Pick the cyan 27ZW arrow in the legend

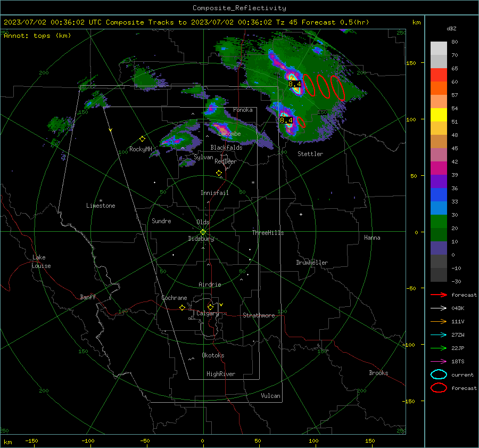439,335
